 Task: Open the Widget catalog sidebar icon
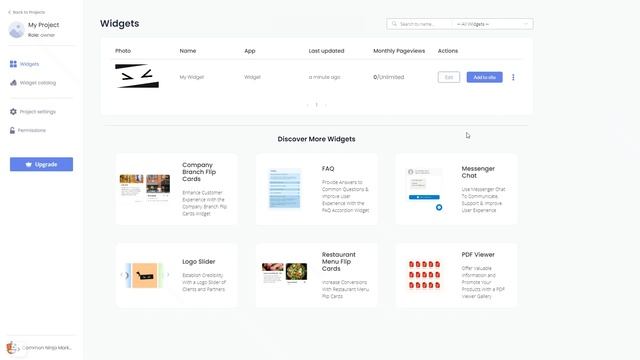click(13, 83)
